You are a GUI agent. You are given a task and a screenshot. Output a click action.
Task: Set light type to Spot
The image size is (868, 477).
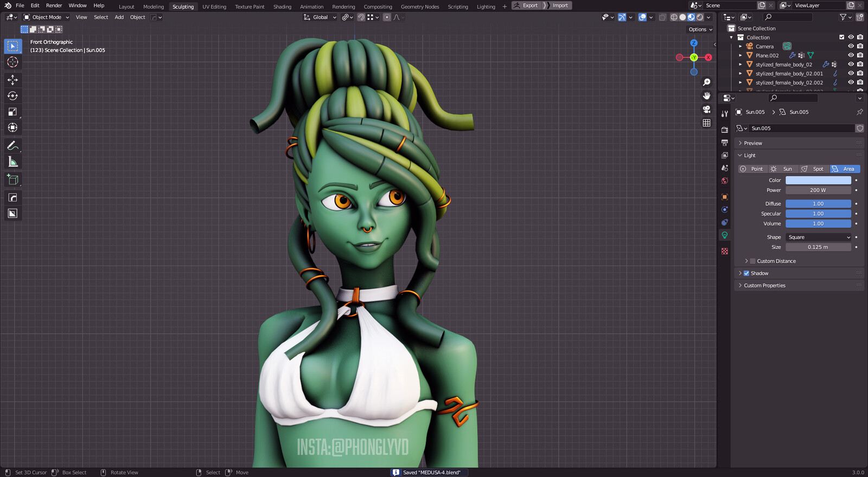coord(814,169)
